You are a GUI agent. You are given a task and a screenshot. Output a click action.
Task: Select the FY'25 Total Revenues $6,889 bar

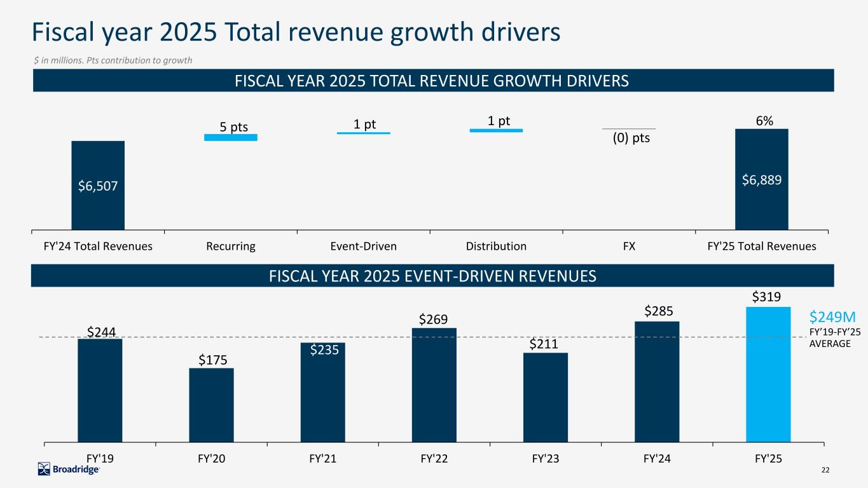(761, 179)
